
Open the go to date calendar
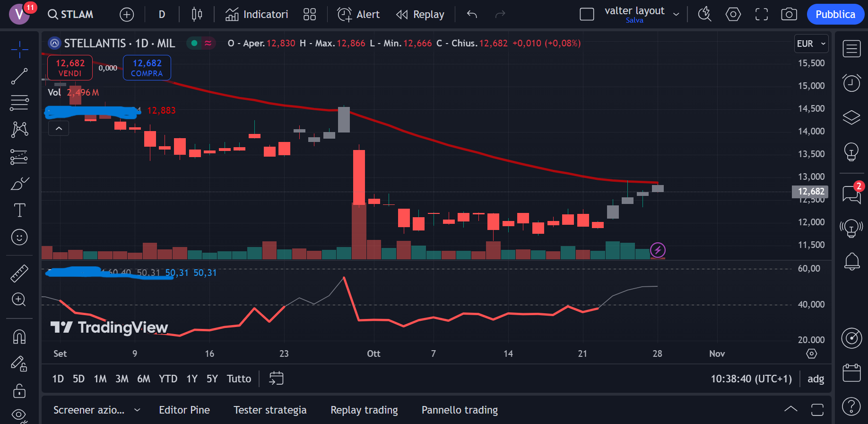(276, 379)
